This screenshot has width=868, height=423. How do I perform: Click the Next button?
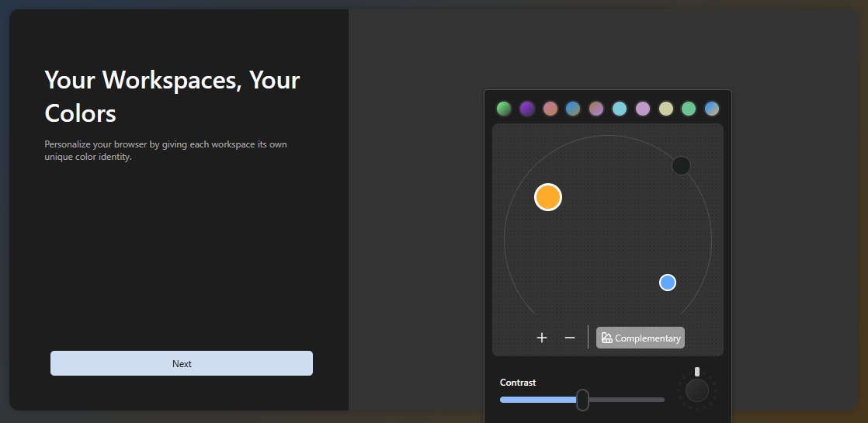(x=182, y=363)
